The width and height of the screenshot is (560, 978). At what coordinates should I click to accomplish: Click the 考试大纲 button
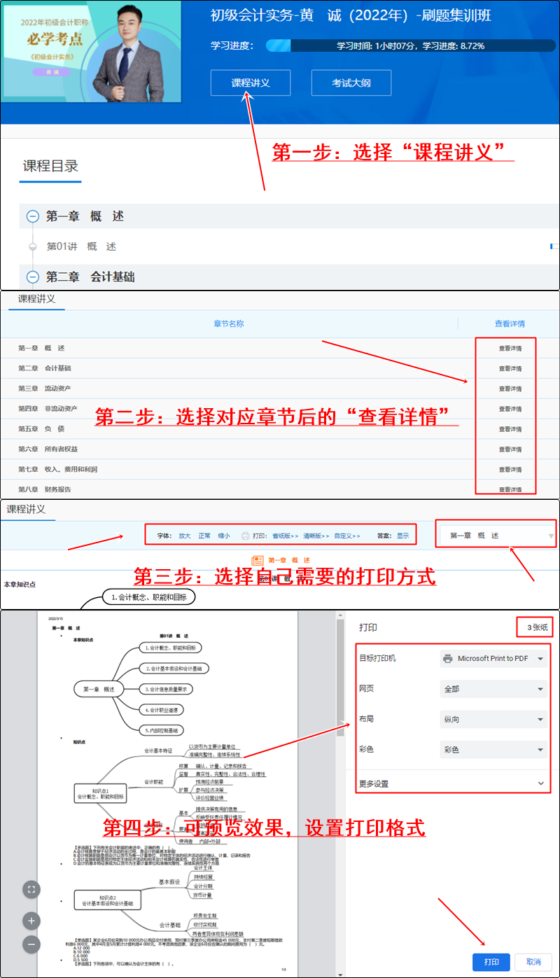pos(351,82)
